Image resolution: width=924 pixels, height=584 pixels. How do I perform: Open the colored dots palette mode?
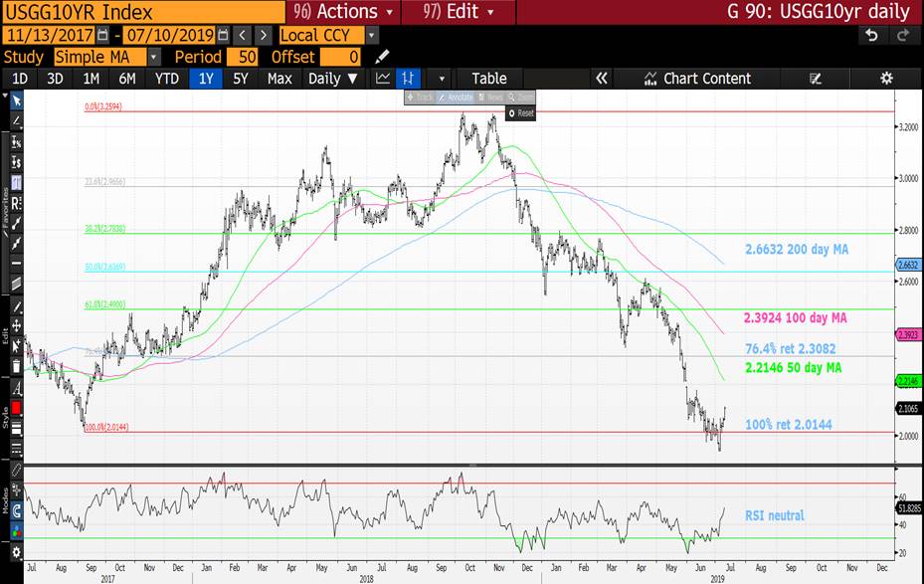pyautogui.click(x=17, y=530)
